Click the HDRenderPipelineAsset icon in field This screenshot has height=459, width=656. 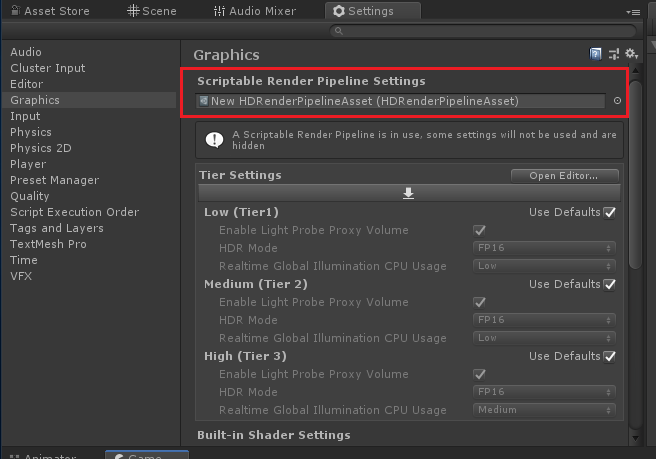coord(204,101)
